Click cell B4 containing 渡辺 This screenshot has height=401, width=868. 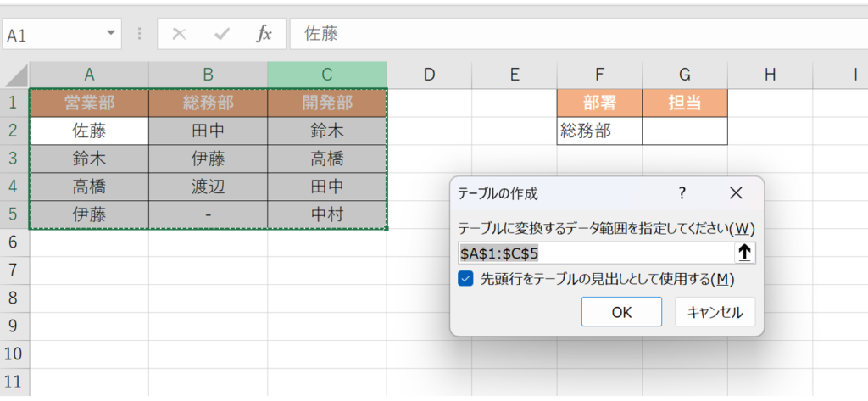[208, 187]
